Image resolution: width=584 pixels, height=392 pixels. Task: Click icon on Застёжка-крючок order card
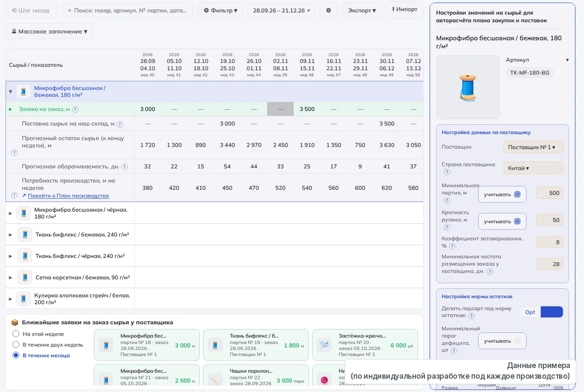325,345
